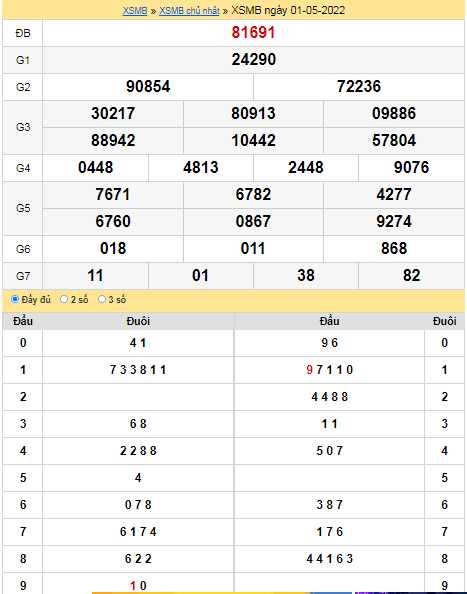Click G4 number 9076
Screen dimensions: 467x594
click(411, 167)
